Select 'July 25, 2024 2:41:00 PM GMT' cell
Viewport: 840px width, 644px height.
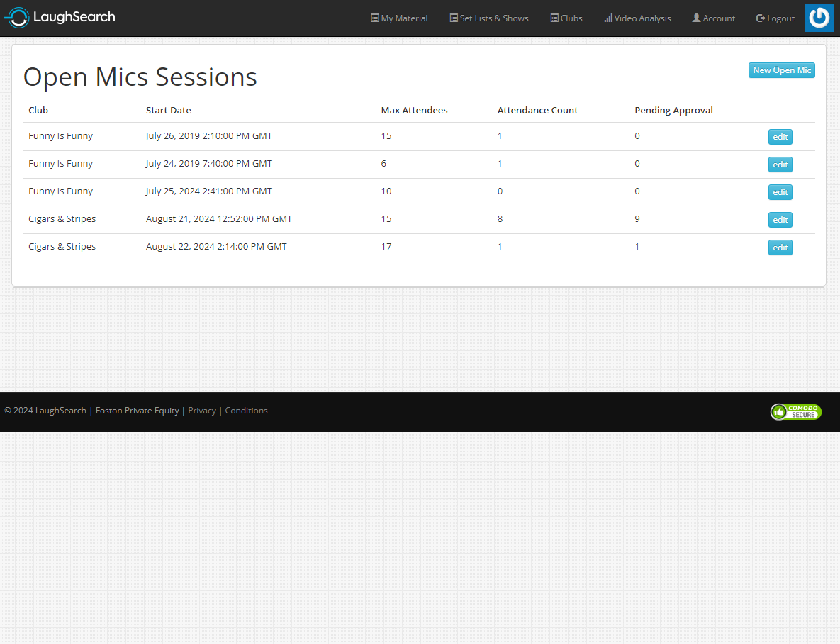[209, 191]
